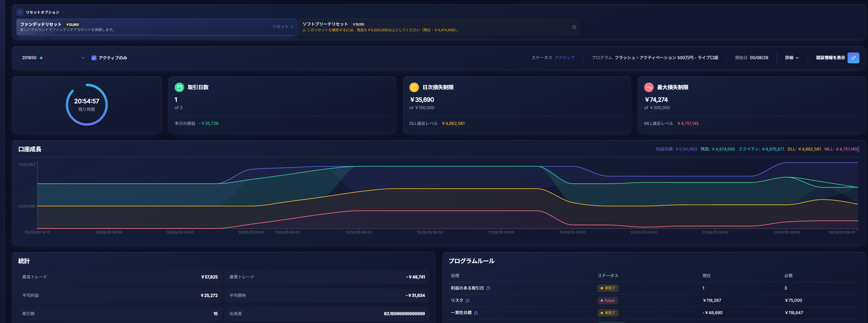
Task: Toggle the アクティブのみ checkbox
Action: 94,58
